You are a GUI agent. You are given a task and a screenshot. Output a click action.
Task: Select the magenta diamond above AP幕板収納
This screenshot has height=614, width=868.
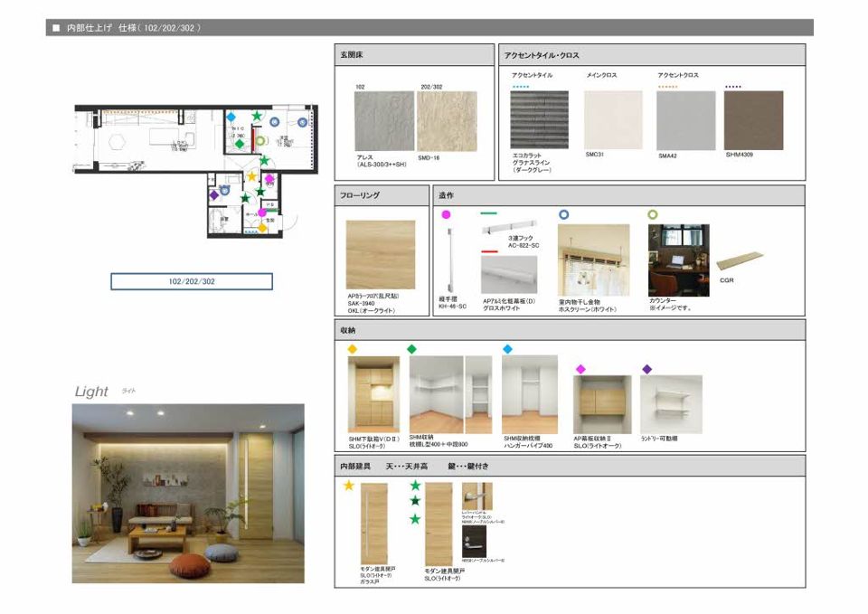point(580,369)
